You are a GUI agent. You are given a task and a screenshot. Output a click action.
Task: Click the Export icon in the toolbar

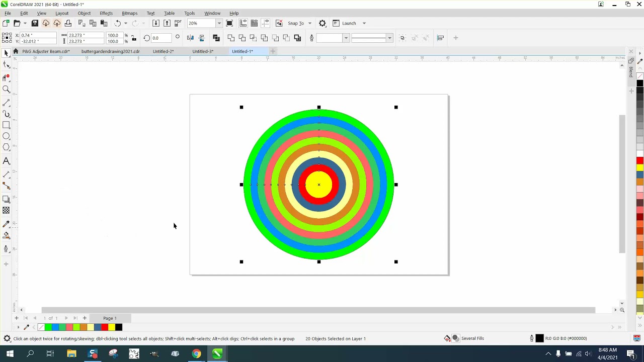click(x=167, y=23)
